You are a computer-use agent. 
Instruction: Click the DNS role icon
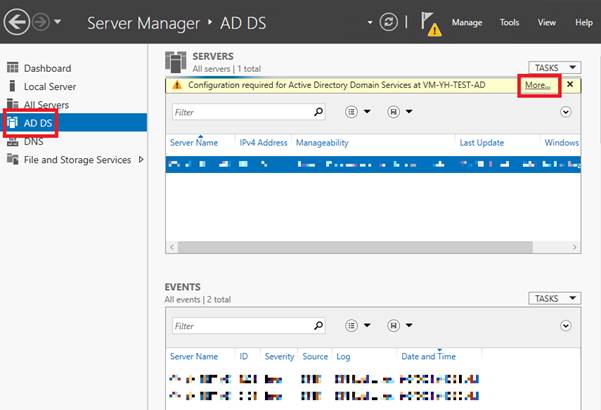point(12,141)
